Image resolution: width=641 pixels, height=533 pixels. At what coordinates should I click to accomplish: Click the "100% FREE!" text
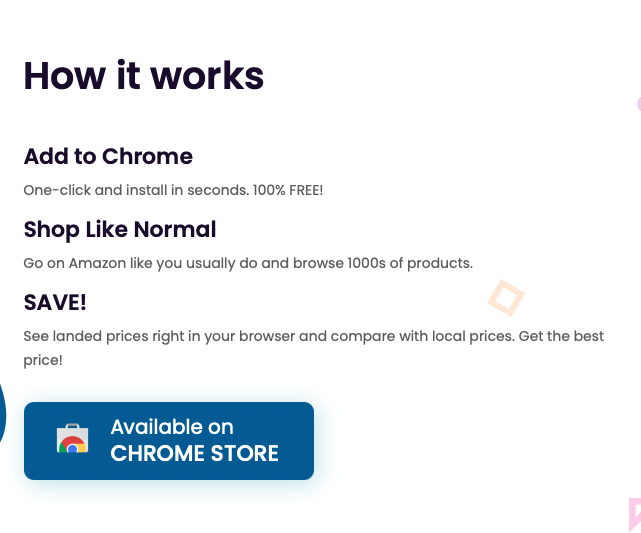[x=288, y=190]
